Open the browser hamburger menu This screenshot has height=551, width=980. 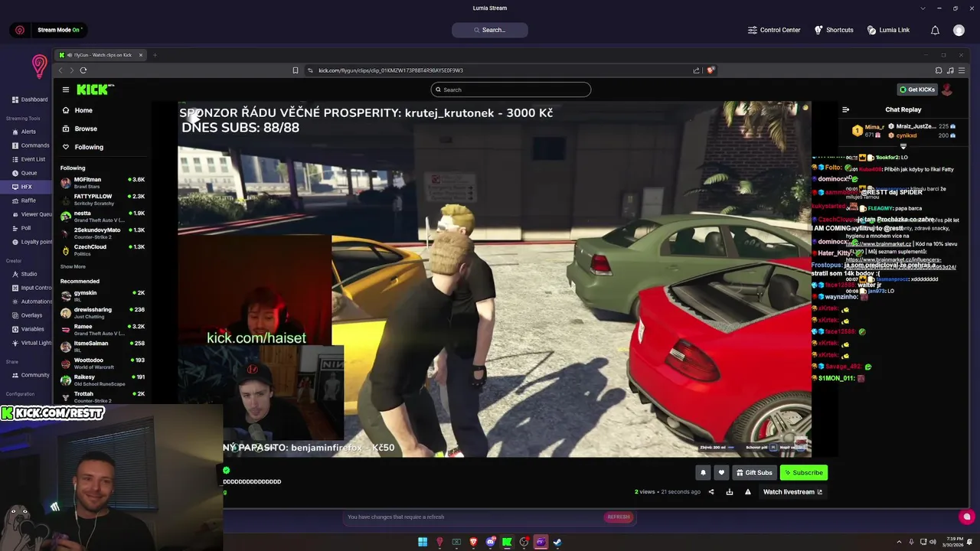point(960,70)
